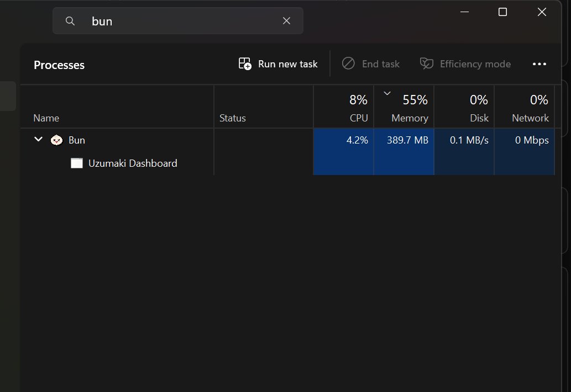Collapse the Bun process group
Viewport: 571px width, 392px height.
tap(38, 140)
